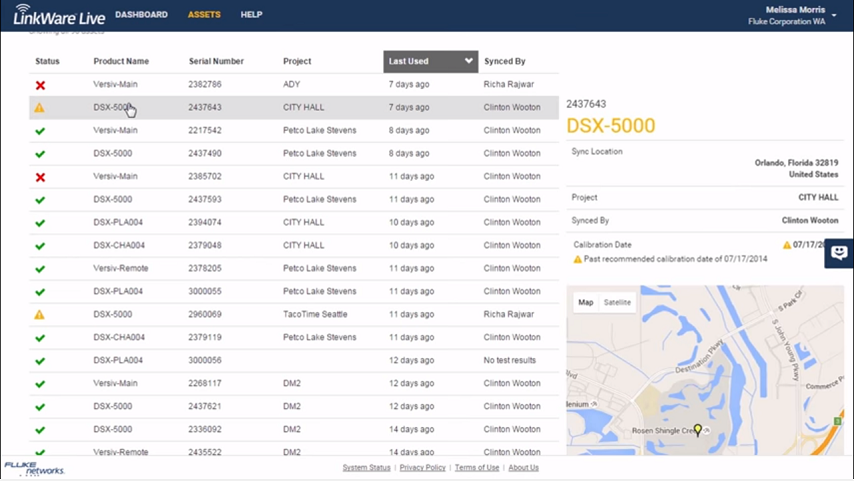Click the warning icon beside 'Past recommended calibration date'
This screenshot has width=854, height=481.
(x=577, y=259)
